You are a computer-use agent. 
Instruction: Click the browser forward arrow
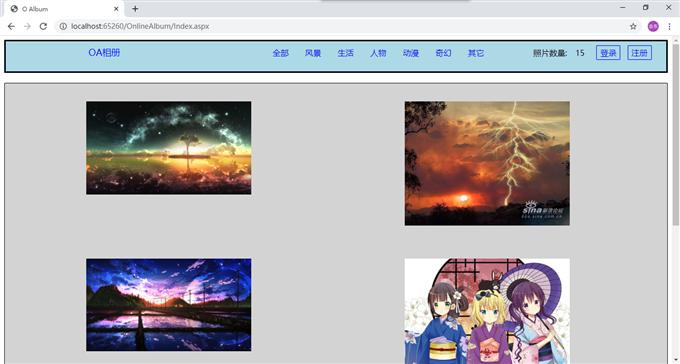(x=27, y=26)
